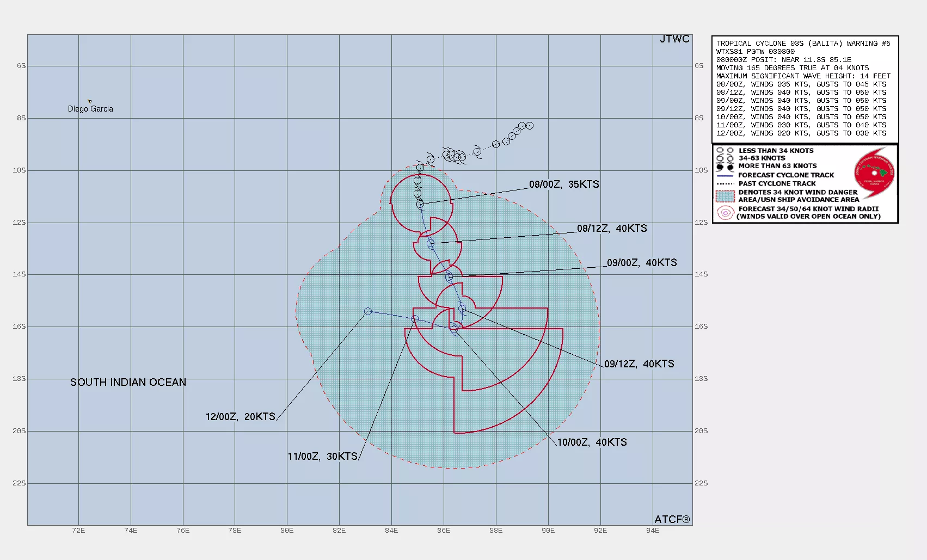Click the Tropical Cyclone 03S Balita warning title
927x560 pixels.
pos(803,44)
